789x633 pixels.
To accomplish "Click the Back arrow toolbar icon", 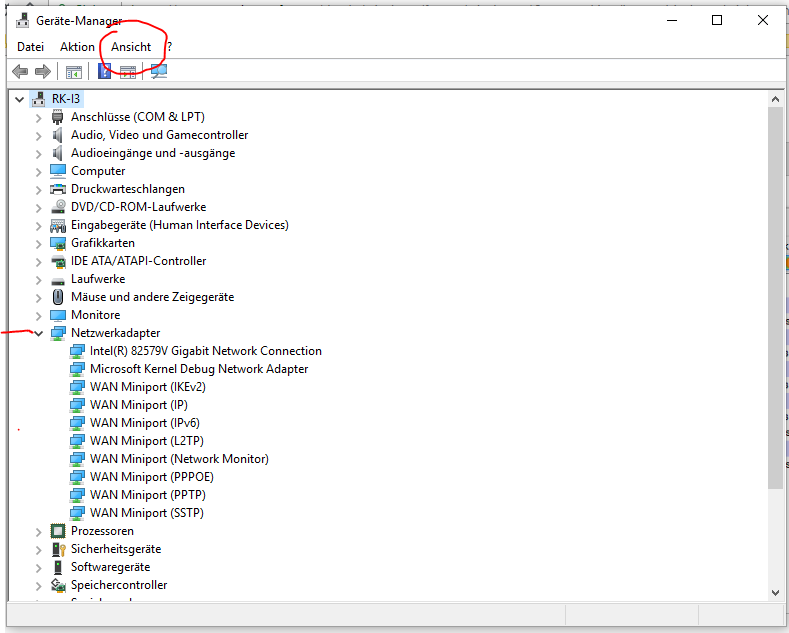I will click(x=20, y=71).
